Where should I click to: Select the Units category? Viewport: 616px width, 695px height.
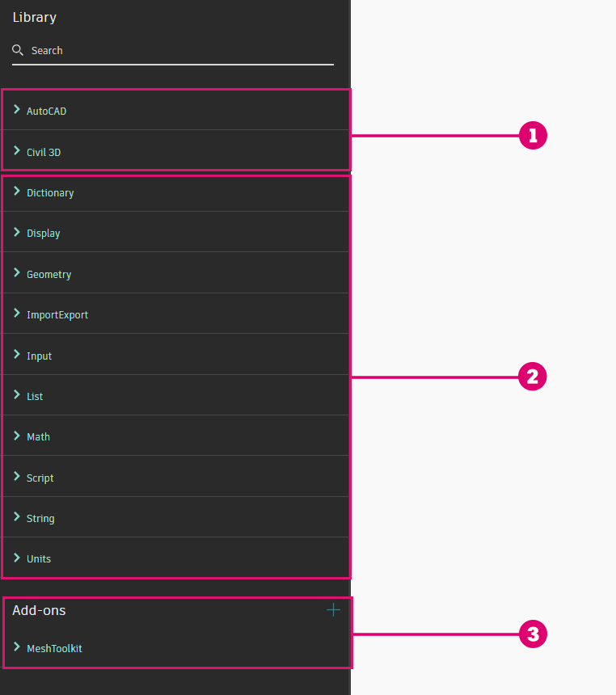tap(39, 559)
